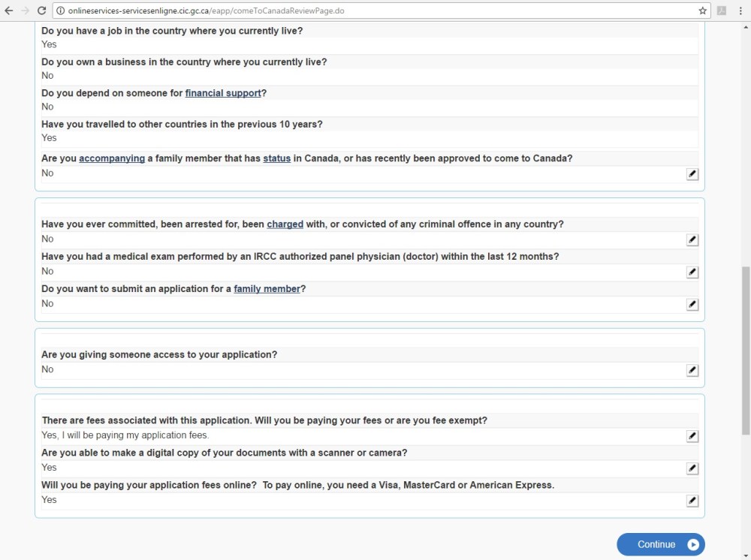
Task: Edit the accompanying family member answer
Action: coord(692,174)
